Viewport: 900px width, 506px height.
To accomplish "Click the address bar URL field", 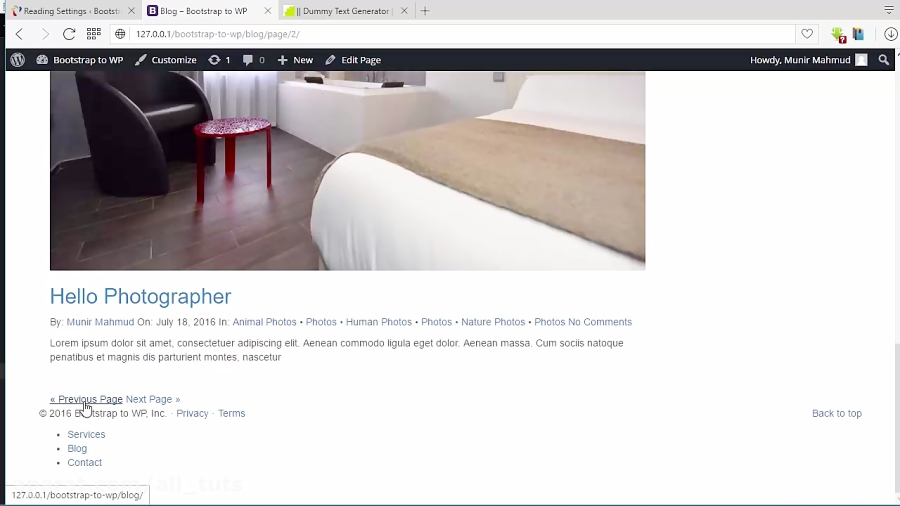I will coord(453,34).
